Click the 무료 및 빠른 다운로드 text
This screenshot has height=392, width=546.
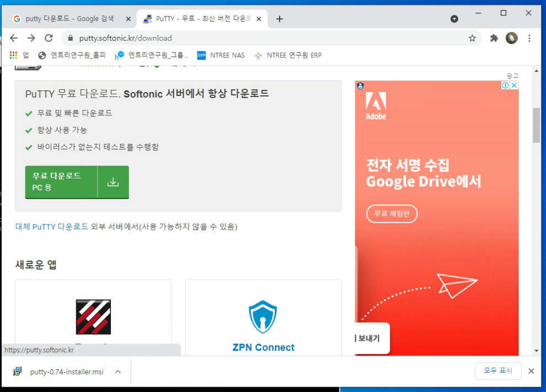tap(74, 113)
